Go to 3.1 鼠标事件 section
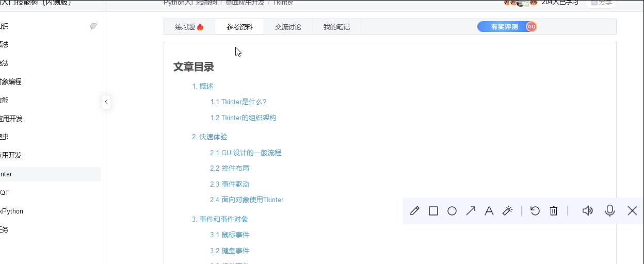Viewport: 644px width, 264px height. tap(229, 235)
